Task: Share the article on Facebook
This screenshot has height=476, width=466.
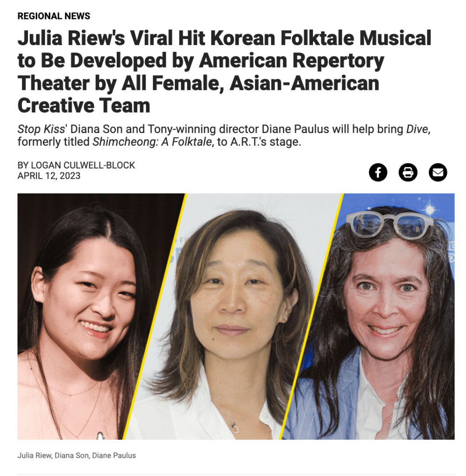Action: (378, 173)
